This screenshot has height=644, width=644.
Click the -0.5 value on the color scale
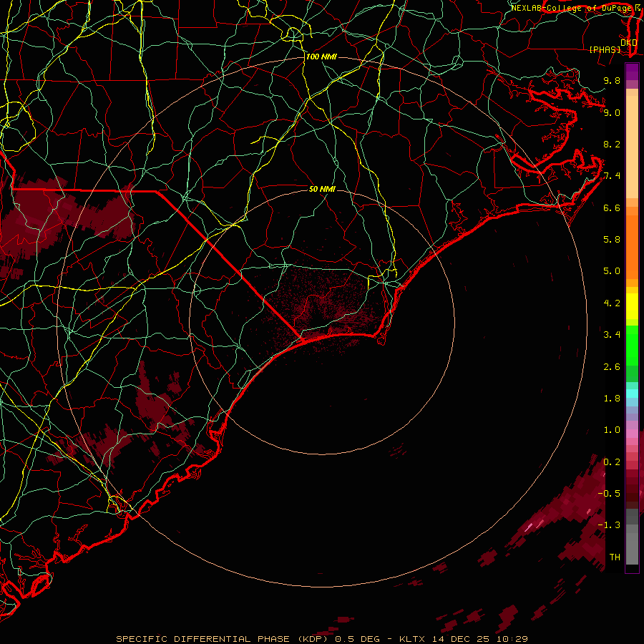tap(609, 494)
